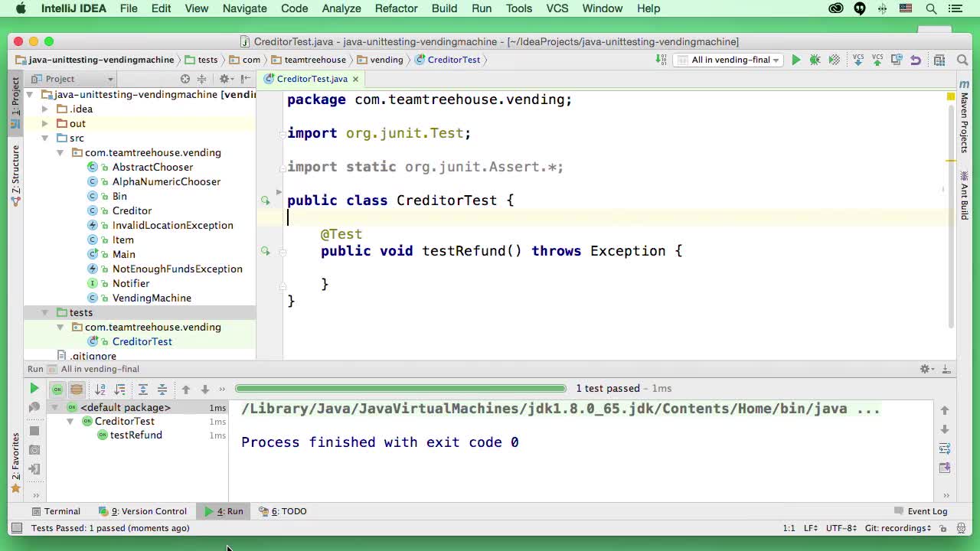Toggle Hide Passed tests filter
Image resolution: width=980 pixels, height=551 pixels.
tap(57, 389)
